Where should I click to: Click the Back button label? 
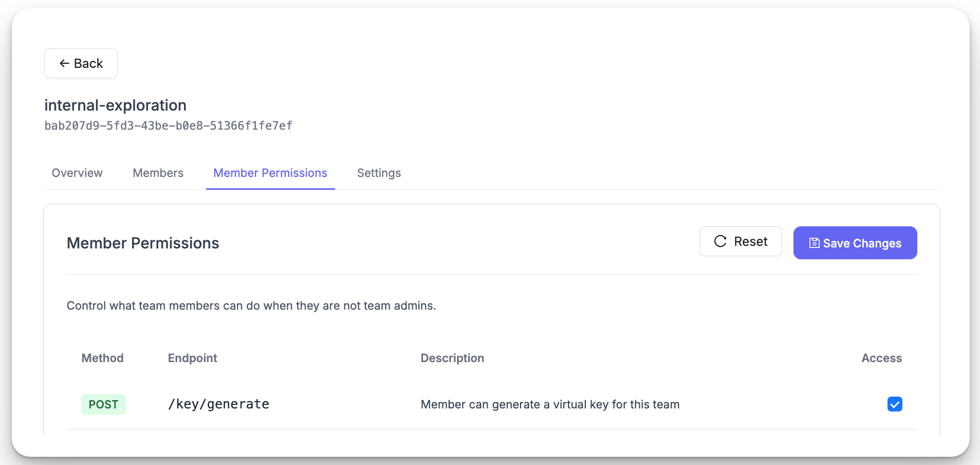tap(88, 63)
